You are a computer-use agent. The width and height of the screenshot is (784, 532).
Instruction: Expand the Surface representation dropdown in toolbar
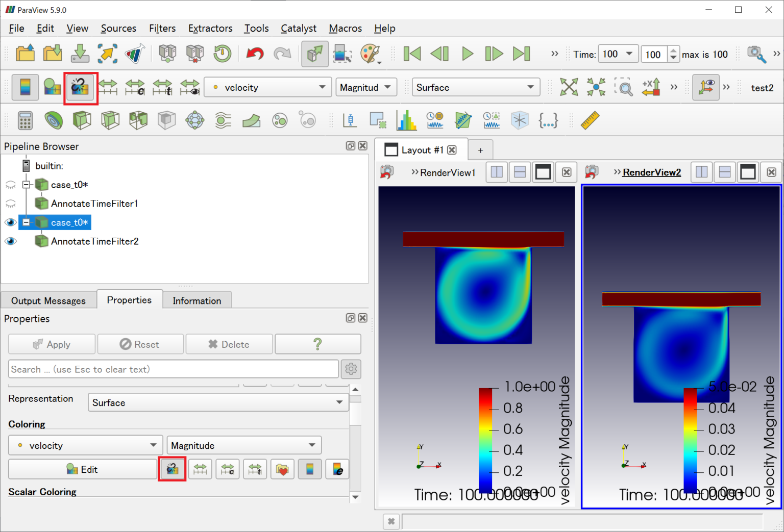tap(475, 88)
